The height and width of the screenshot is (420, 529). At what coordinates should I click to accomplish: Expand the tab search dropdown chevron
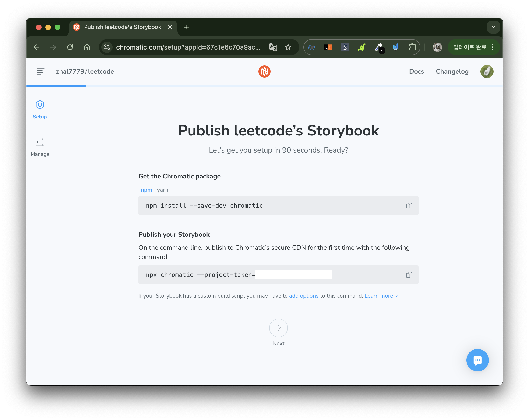pyautogui.click(x=493, y=27)
